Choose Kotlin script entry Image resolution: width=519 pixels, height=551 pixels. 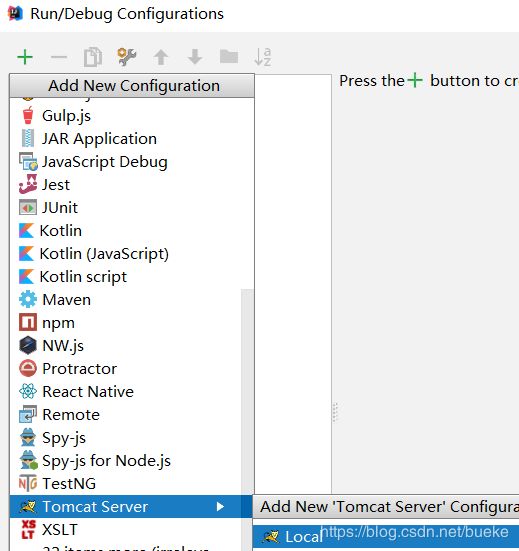tap(131, 276)
